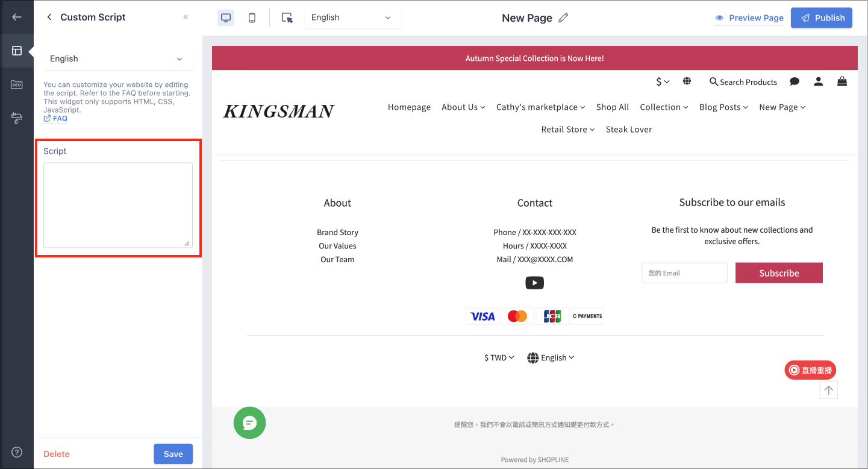Edit the New Page title pencil icon
868x469 pixels.
click(x=563, y=17)
